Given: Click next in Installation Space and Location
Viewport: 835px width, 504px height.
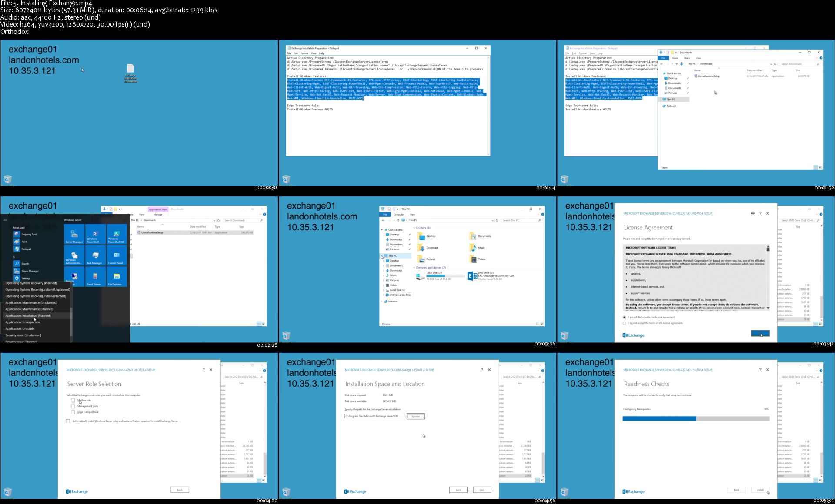Looking at the screenshot, I should click(x=482, y=490).
